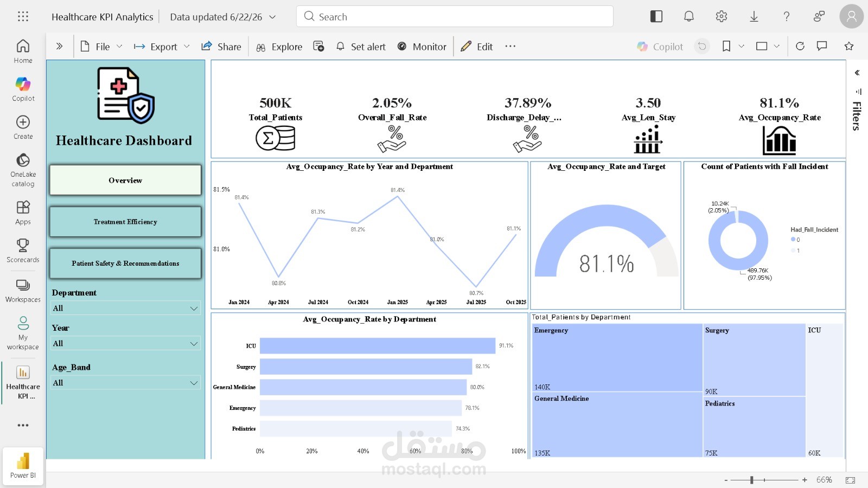Viewport: 868px width, 488px height.
Task: Expand the pages pane double chevron
Action: point(60,47)
